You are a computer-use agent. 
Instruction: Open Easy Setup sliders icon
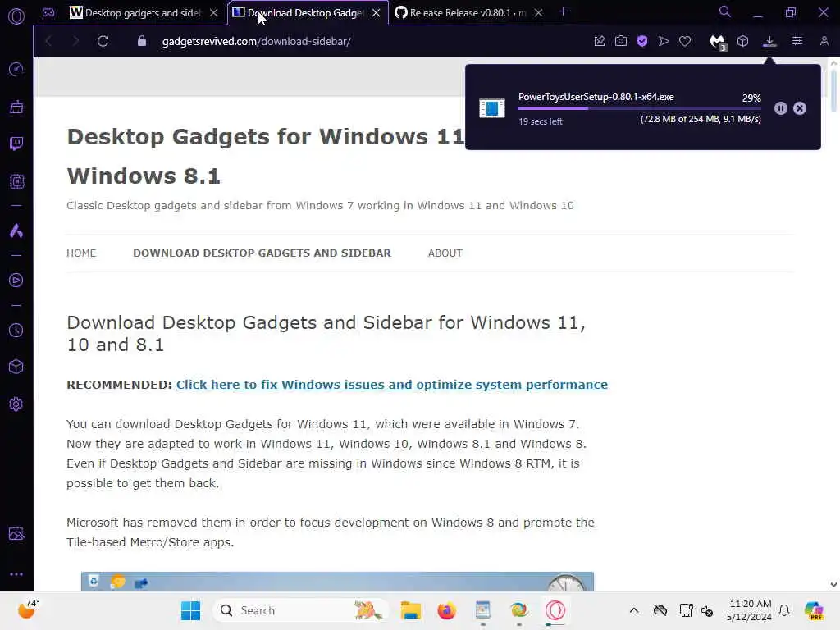coord(797,41)
